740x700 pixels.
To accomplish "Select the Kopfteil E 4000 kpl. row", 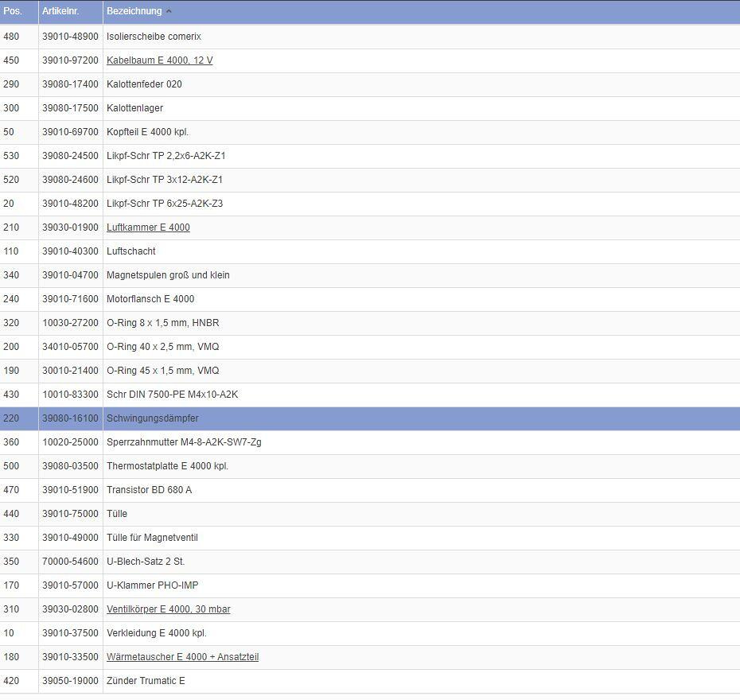I will coord(147,132).
